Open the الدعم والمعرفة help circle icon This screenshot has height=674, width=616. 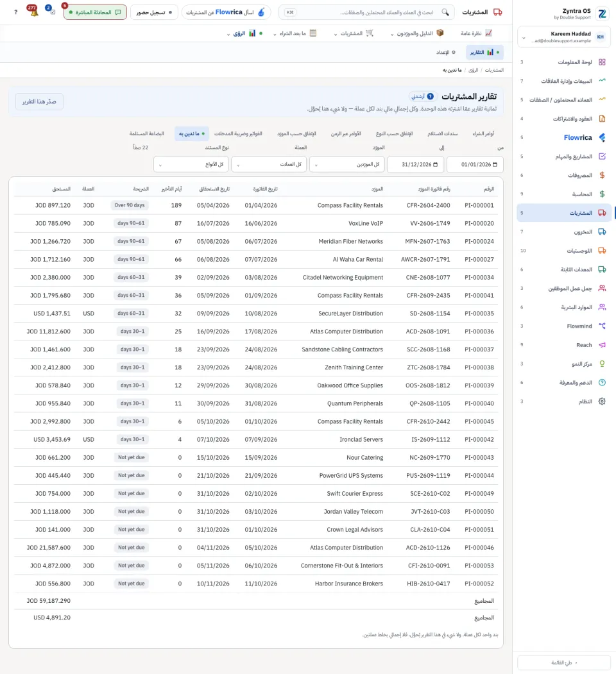pyautogui.click(x=602, y=383)
